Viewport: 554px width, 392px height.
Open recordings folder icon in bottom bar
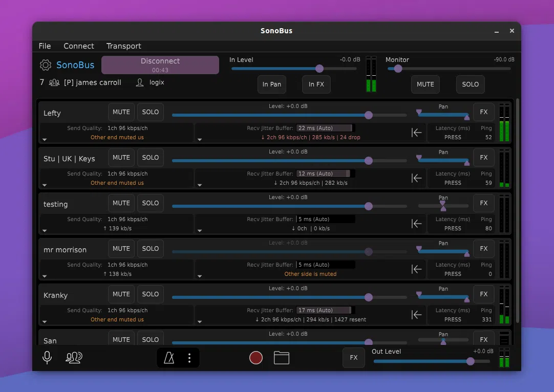(x=282, y=358)
